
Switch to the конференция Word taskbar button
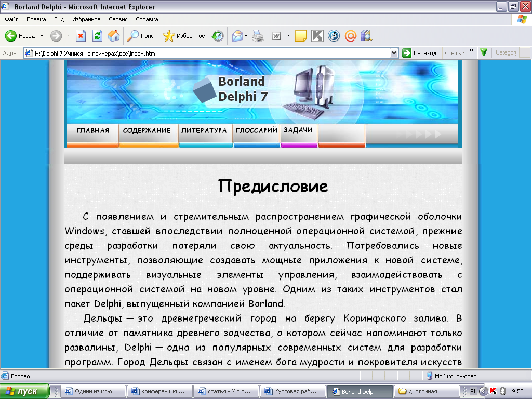[159, 391]
